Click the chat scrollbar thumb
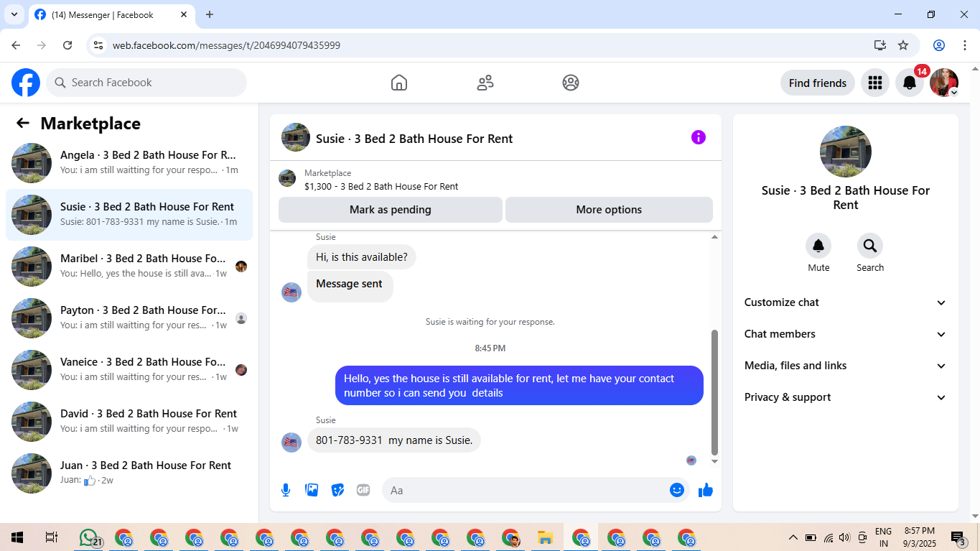Image resolution: width=980 pixels, height=551 pixels. 714,392
